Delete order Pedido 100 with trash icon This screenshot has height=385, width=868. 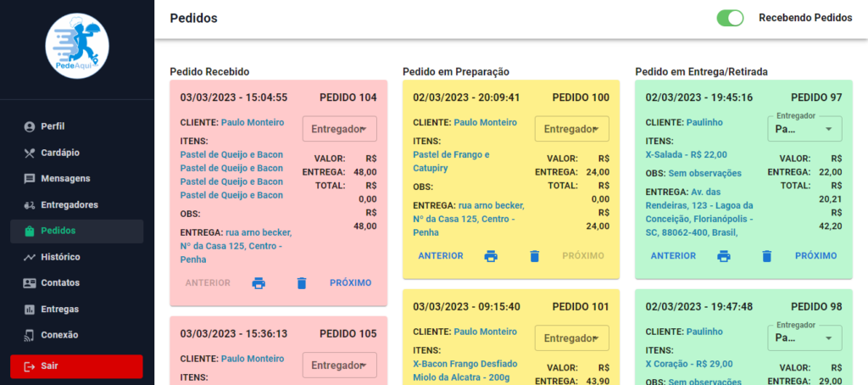534,256
